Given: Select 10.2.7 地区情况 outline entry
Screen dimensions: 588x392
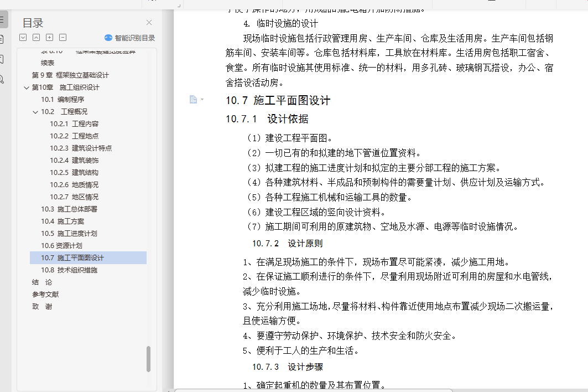Looking at the screenshot, I should (x=74, y=197).
